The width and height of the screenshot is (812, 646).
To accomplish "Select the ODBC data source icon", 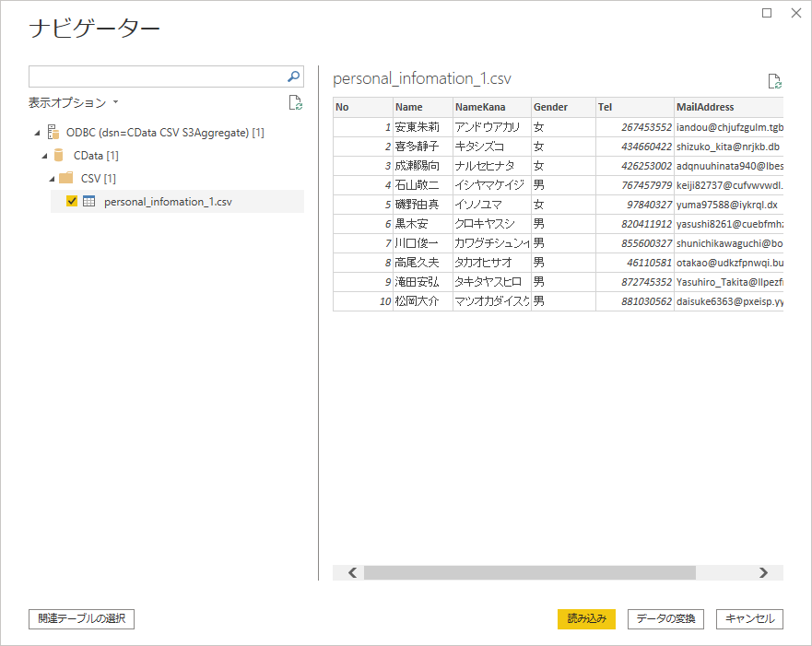I will tap(53, 132).
